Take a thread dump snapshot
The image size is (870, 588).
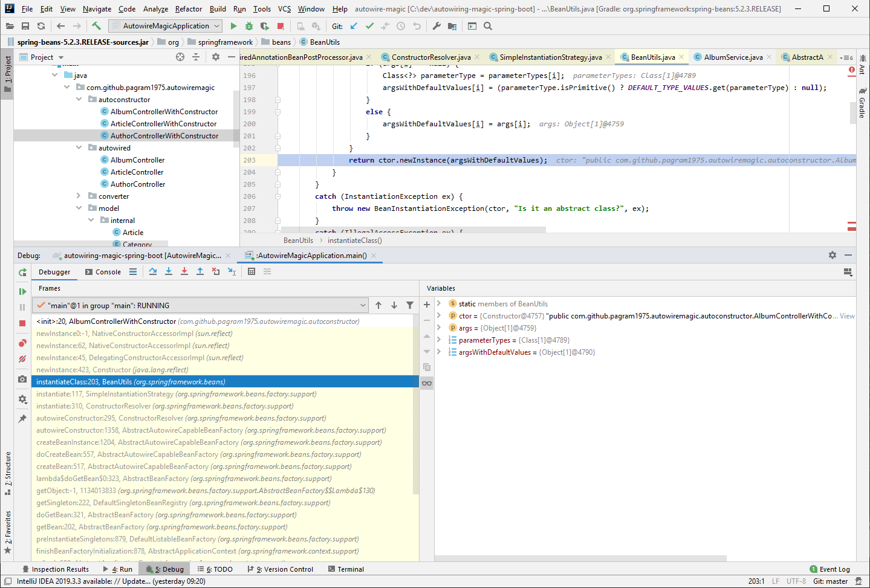click(x=22, y=379)
